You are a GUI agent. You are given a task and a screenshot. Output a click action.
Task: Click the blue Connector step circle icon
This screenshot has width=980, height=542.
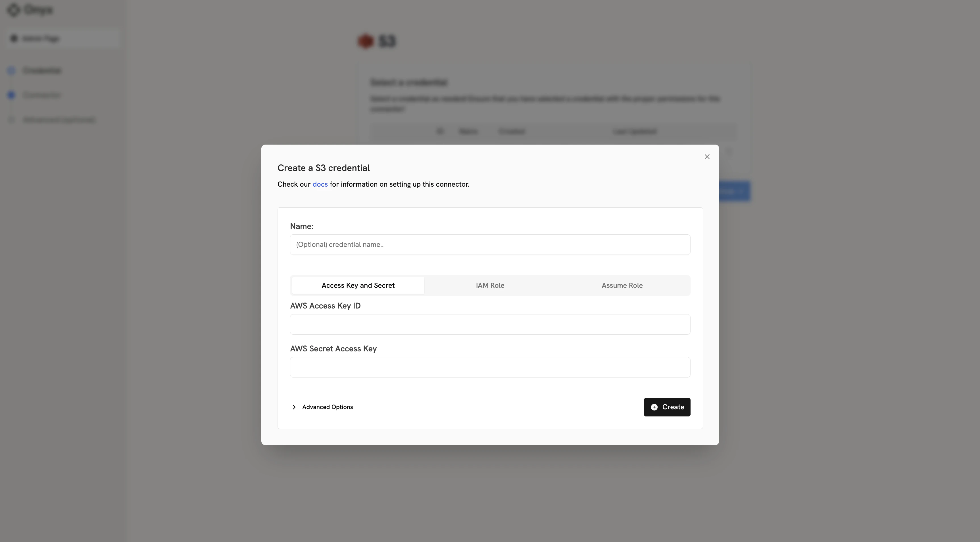click(x=11, y=95)
